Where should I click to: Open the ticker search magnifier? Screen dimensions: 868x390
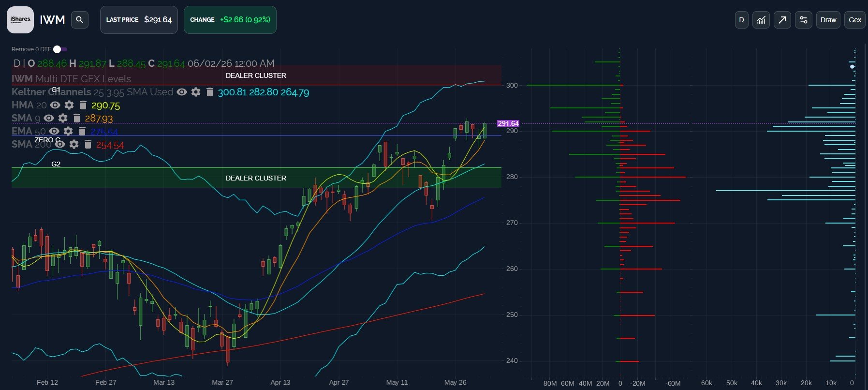[x=80, y=20]
